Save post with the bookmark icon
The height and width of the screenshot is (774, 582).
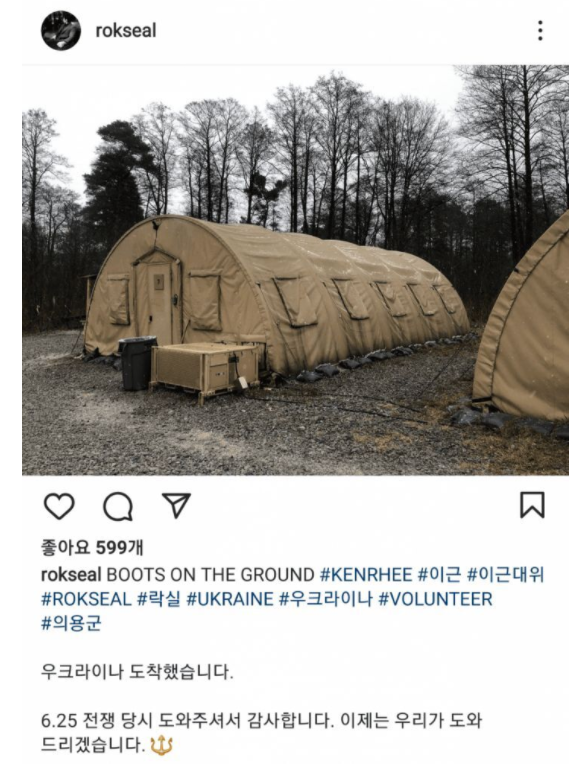532,505
